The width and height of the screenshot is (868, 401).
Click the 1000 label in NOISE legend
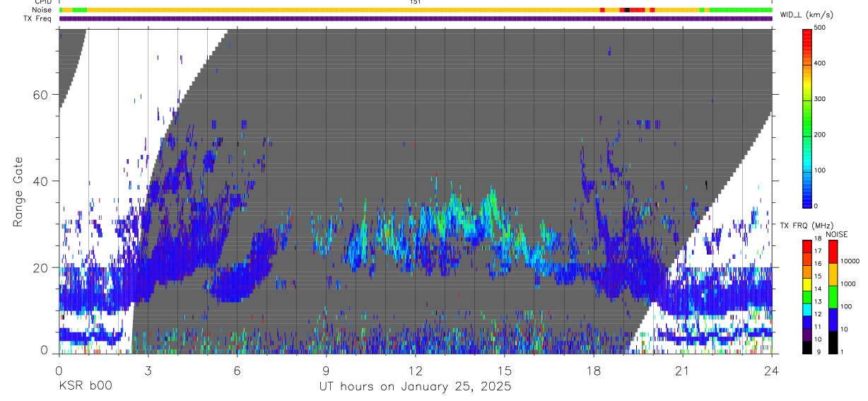click(x=848, y=284)
